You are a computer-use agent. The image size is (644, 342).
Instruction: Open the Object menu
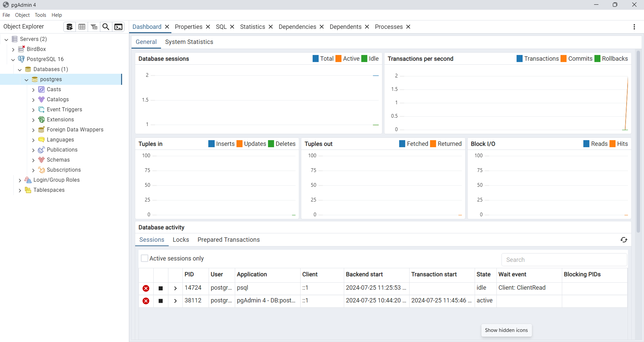tap(22, 15)
